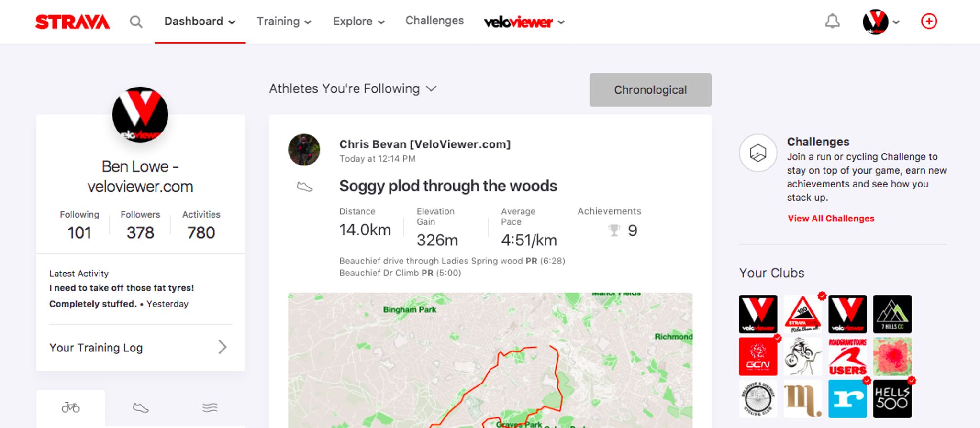The image size is (980, 428).
Task: Expand the Training dropdown menu
Action: pyautogui.click(x=284, y=22)
